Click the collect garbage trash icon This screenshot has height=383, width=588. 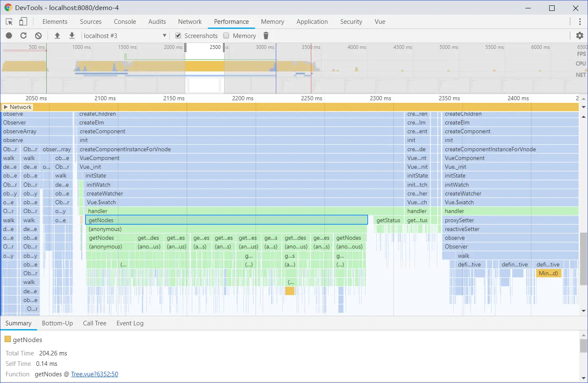(266, 36)
